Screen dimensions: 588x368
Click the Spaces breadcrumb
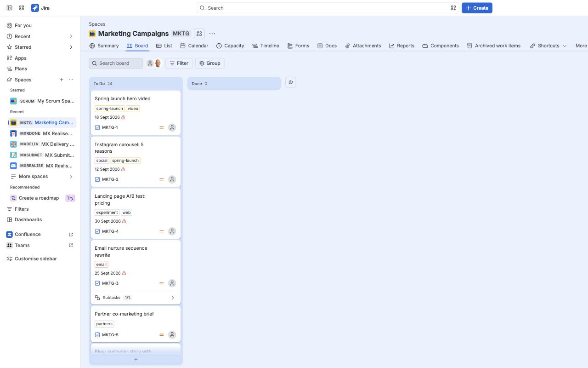(97, 24)
